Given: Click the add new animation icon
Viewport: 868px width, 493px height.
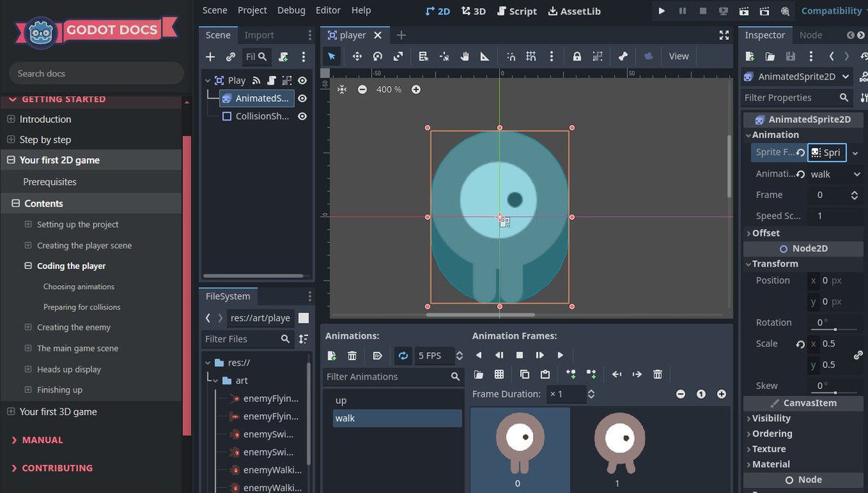Looking at the screenshot, I should 332,356.
